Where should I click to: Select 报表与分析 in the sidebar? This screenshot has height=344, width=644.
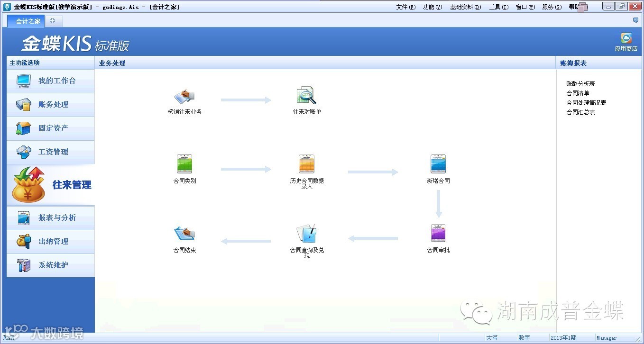[x=51, y=218]
